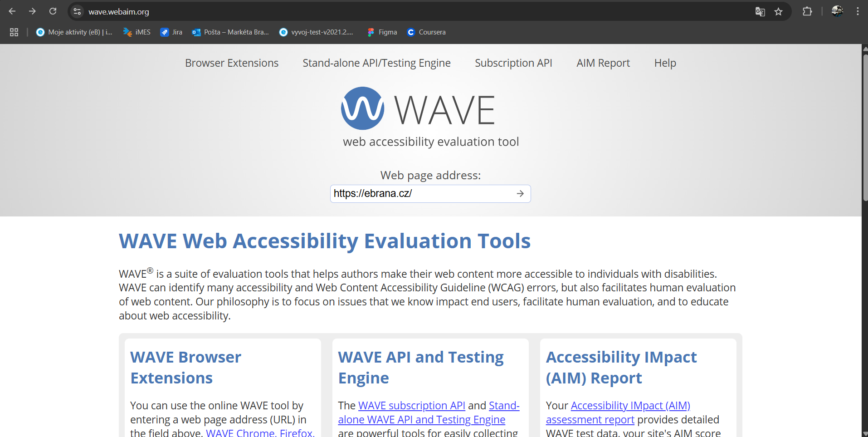Follow the WAVE subscription API link
Image resolution: width=868 pixels, height=437 pixels.
point(411,405)
